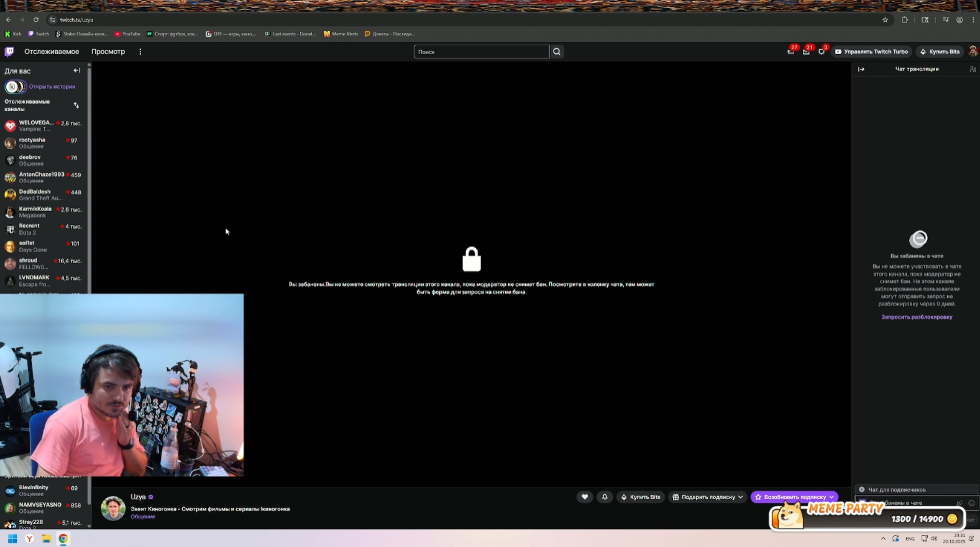Open the notifications inbox with badge 21
980x547 pixels.
pos(806,52)
